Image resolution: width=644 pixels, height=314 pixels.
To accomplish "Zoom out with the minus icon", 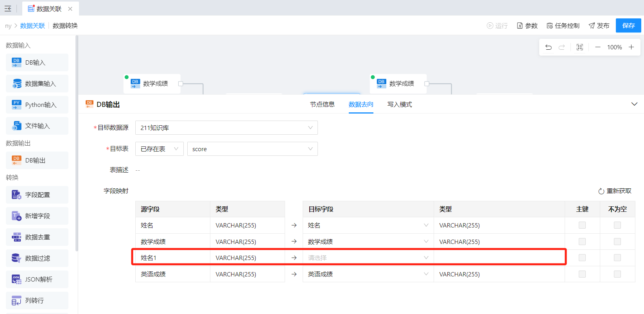I will pos(597,47).
